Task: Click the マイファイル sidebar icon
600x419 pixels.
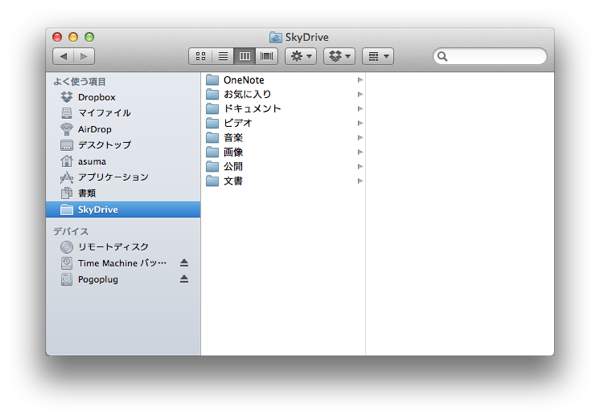Action: point(67,113)
